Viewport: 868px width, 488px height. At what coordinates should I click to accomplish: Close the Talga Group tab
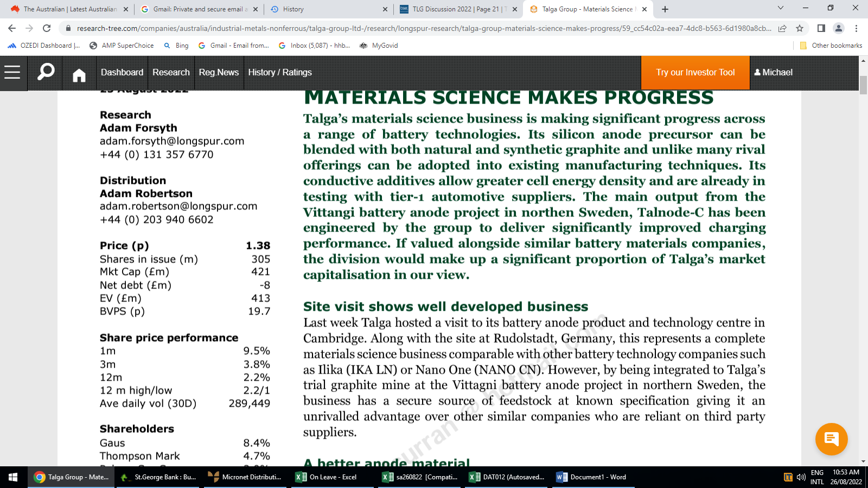pyautogui.click(x=644, y=9)
